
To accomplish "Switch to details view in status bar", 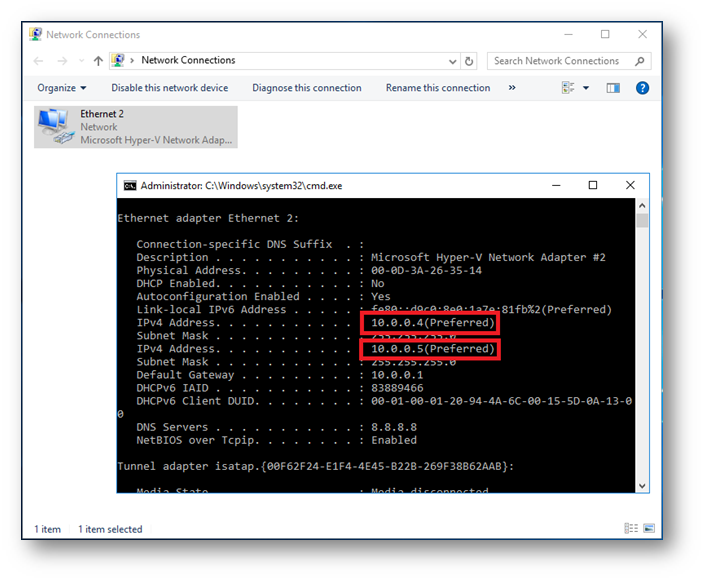I will [630, 528].
